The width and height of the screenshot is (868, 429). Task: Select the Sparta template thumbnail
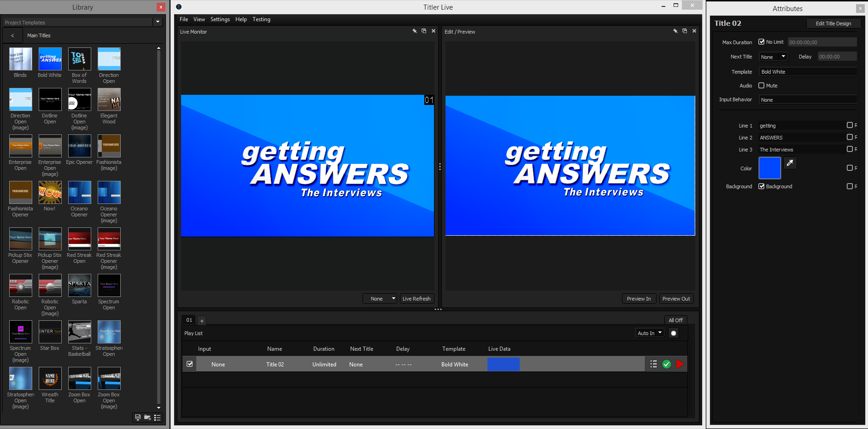pyautogui.click(x=79, y=286)
